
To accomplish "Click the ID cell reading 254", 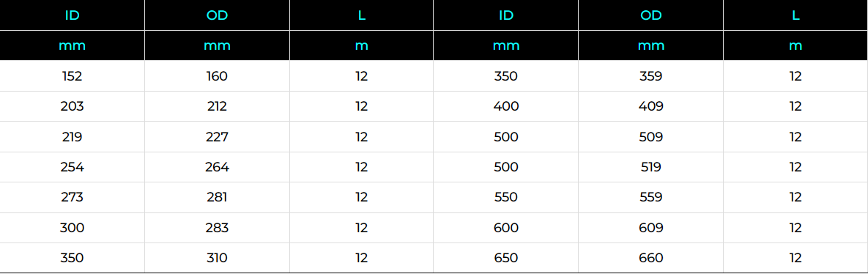I will pyautogui.click(x=72, y=167).
